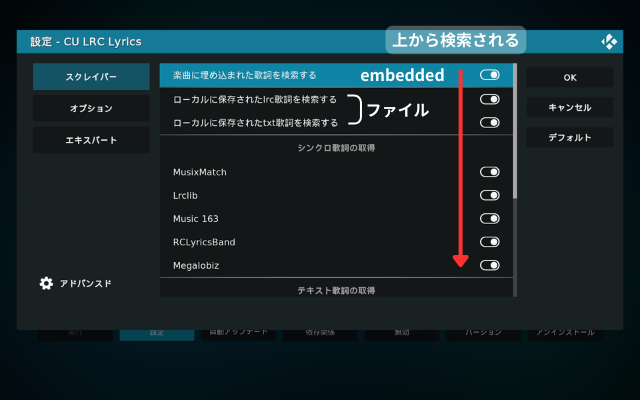Disable the Megalobiz scraper toggle
The width and height of the screenshot is (640, 400).
coord(489,265)
